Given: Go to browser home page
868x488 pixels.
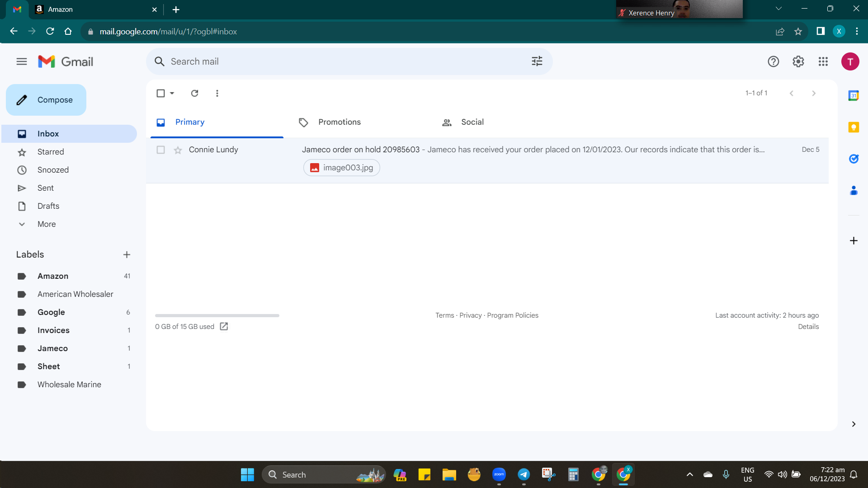Looking at the screenshot, I should click(x=68, y=31).
